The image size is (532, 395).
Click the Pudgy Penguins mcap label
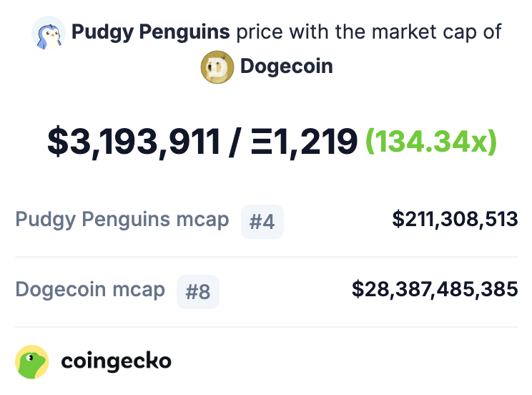click(x=122, y=220)
